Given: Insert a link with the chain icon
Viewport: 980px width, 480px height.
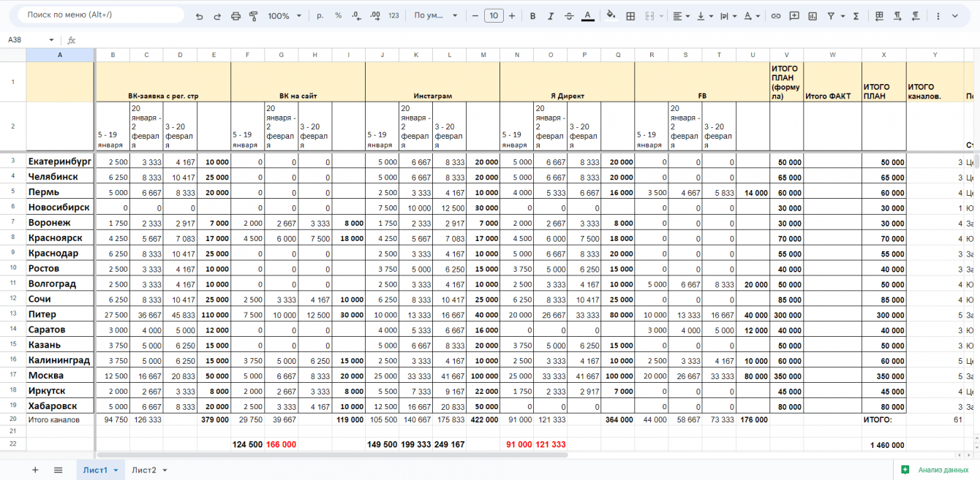Looking at the screenshot, I should [x=776, y=16].
